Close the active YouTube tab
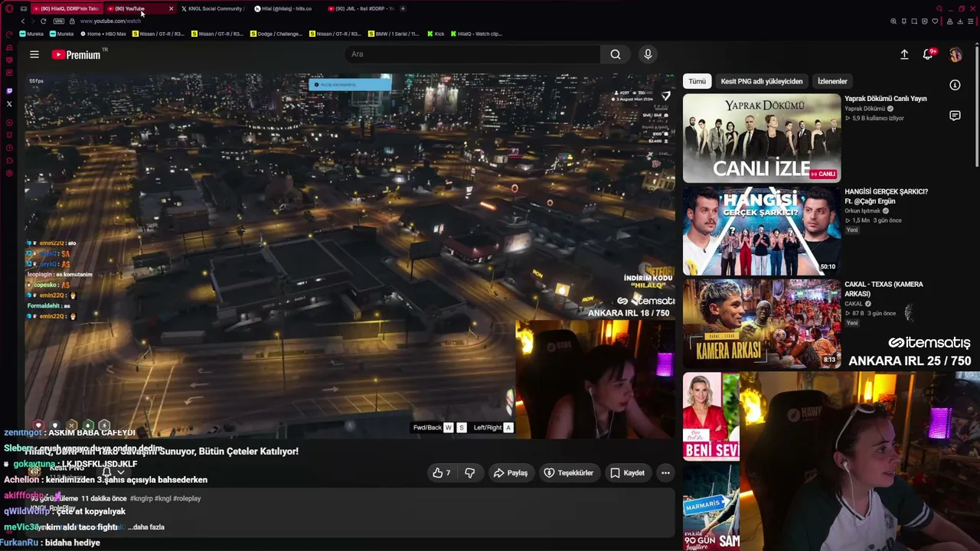This screenshot has width=980, height=551. click(171, 8)
